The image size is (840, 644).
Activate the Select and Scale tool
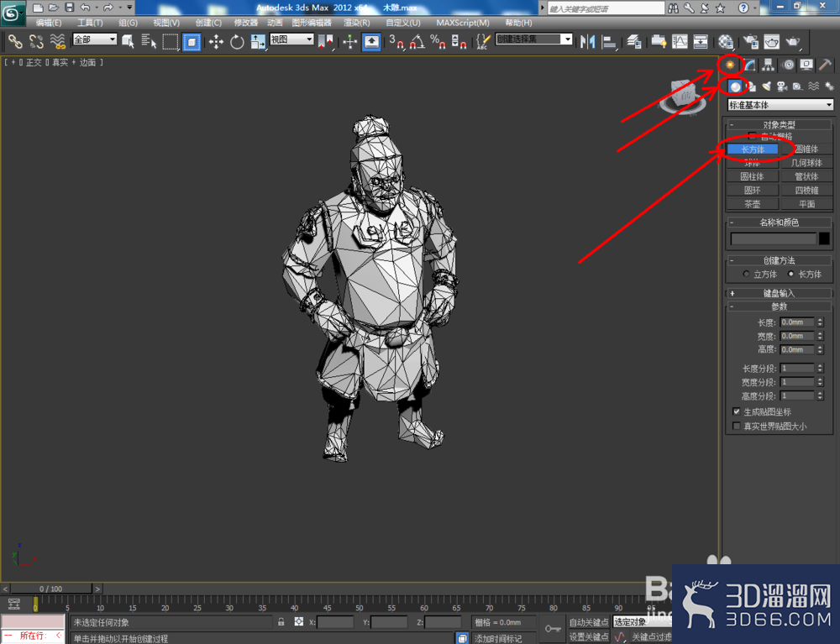click(x=258, y=41)
